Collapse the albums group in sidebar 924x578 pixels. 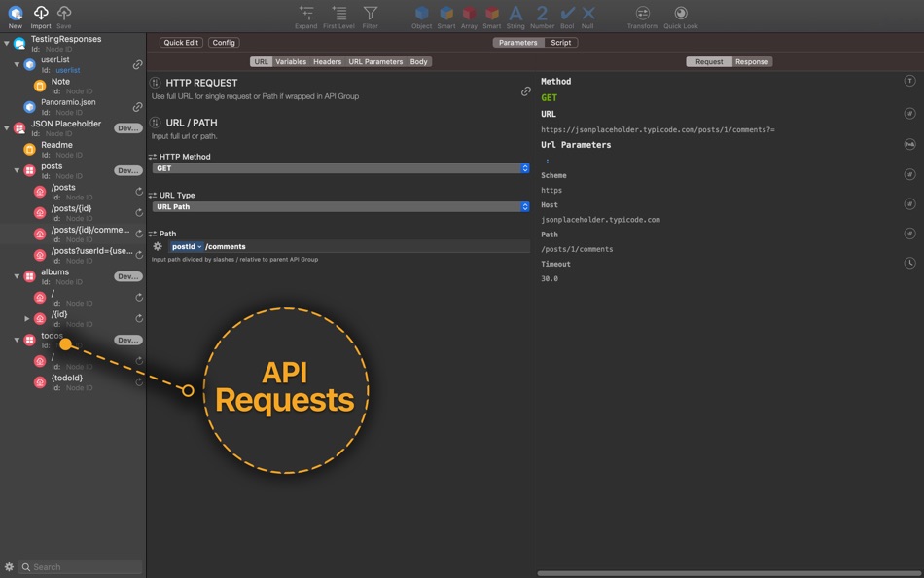point(18,276)
